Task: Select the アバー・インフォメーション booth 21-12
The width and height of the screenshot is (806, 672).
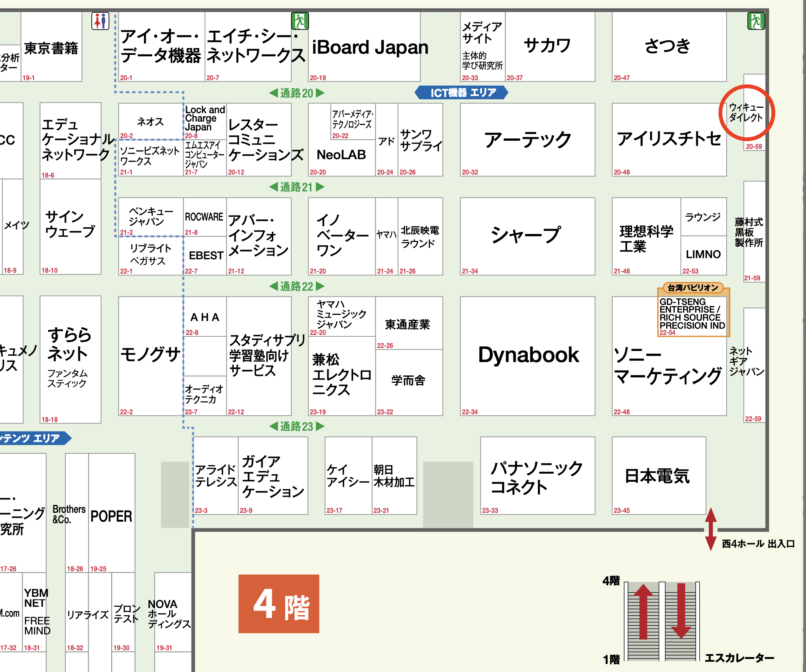Action: coord(259,236)
